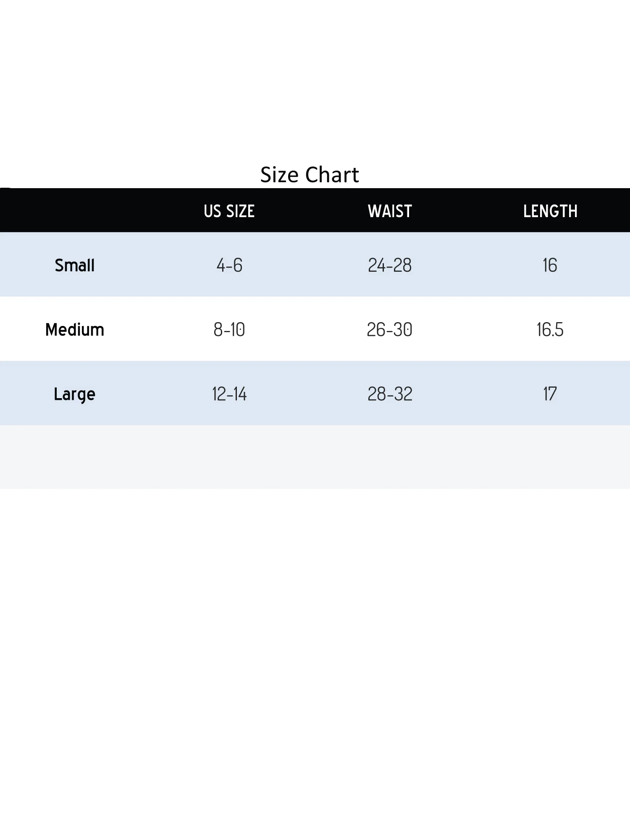This screenshot has width=630, height=840.
Task: Pick the length value 17 for Large
Action: point(550,394)
